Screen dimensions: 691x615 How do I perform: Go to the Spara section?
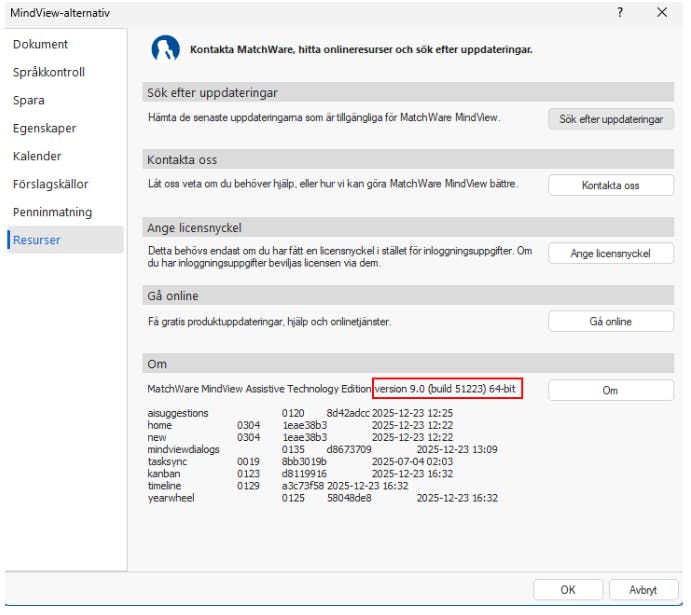pyautogui.click(x=29, y=100)
